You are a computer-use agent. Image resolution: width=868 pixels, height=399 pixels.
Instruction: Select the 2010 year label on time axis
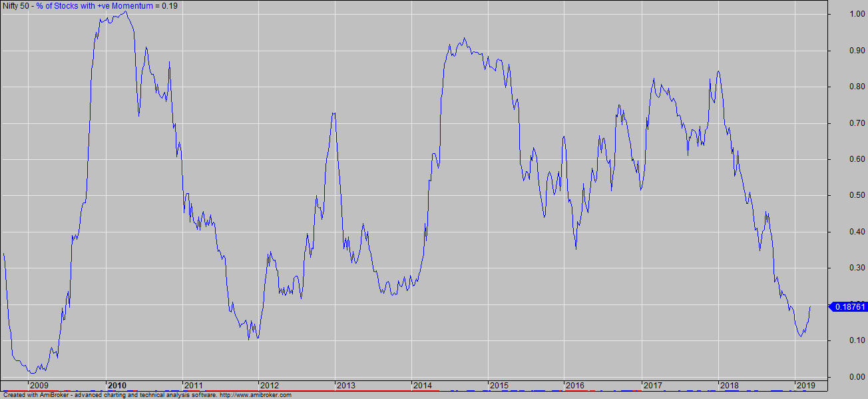point(117,385)
